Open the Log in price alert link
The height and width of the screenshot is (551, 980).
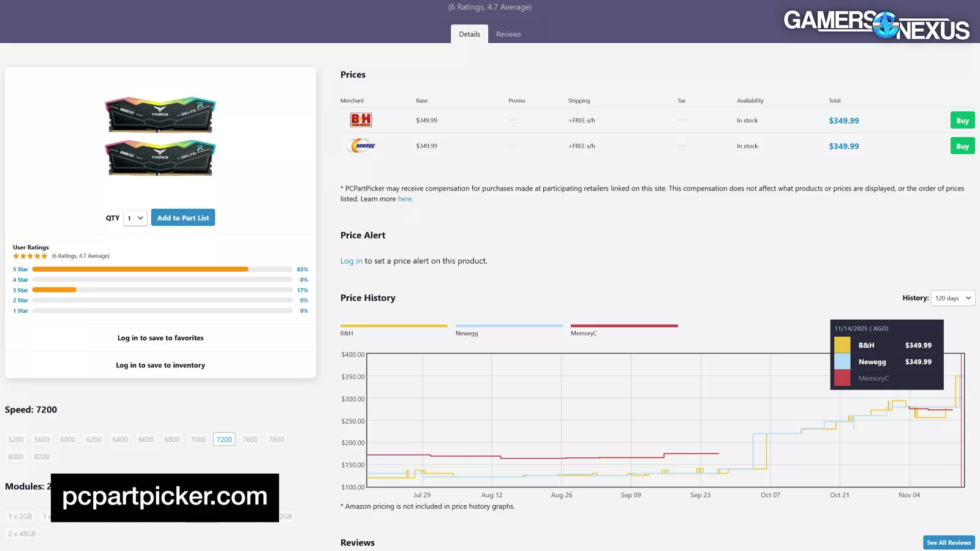[x=351, y=261]
